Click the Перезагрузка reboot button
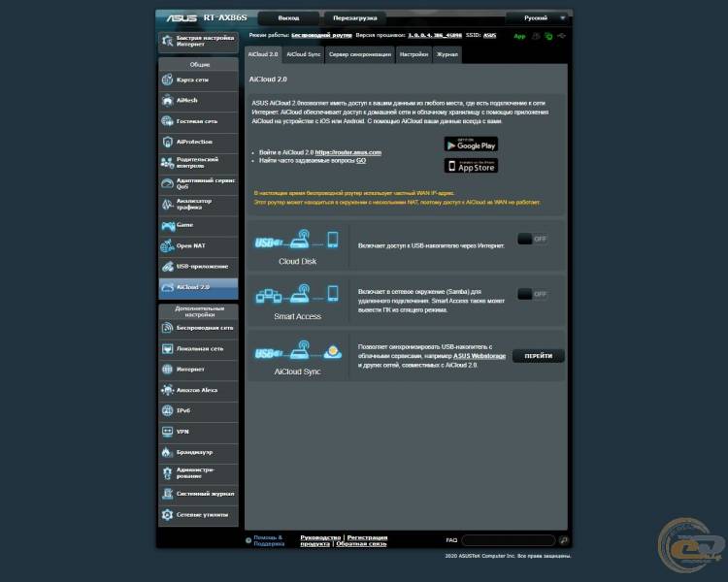Image resolution: width=728 pixels, height=582 pixels. [x=354, y=18]
